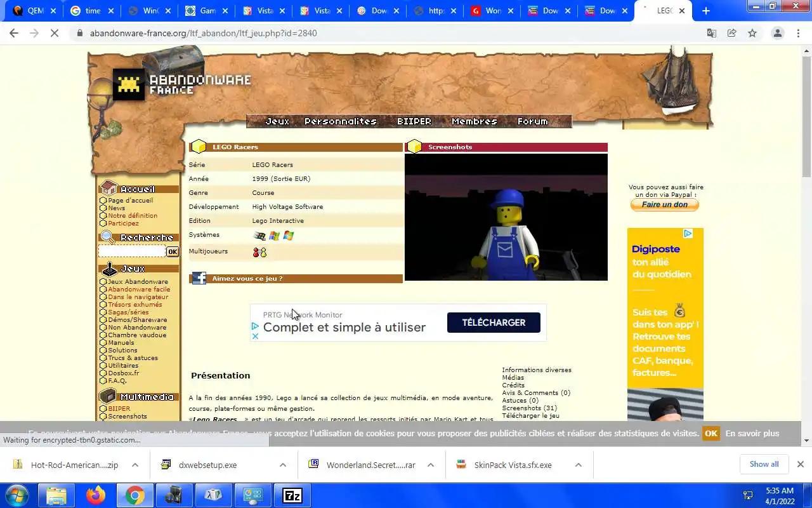Open the Trésors exhumés link
The height and width of the screenshot is (508, 812).
134,305
